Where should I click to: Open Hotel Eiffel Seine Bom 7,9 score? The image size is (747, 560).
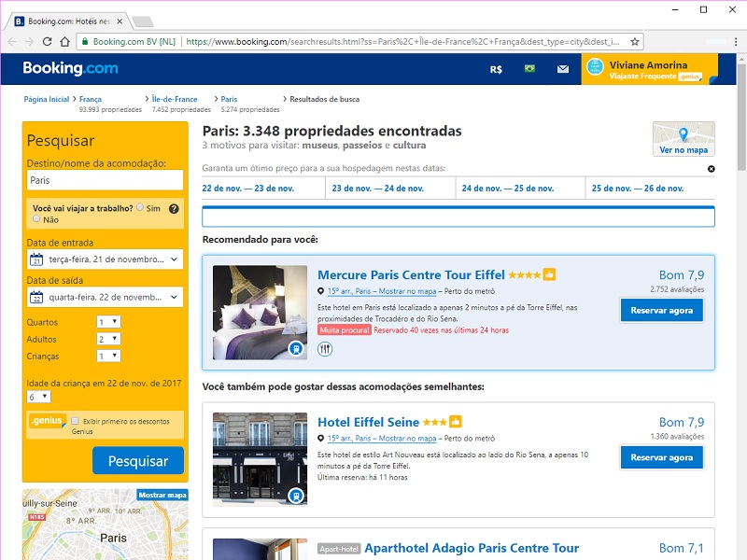pyautogui.click(x=682, y=423)
